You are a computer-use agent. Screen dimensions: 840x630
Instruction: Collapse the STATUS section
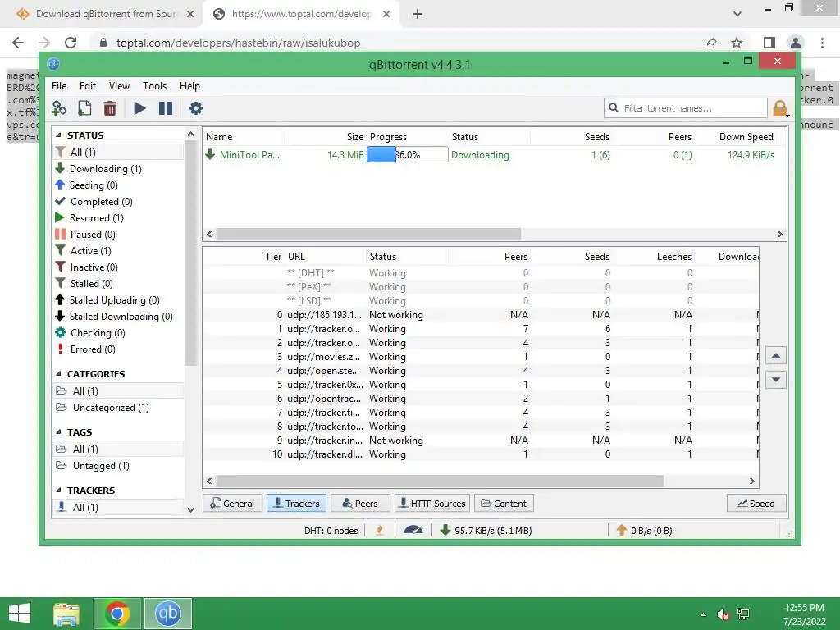click(58, 135)
